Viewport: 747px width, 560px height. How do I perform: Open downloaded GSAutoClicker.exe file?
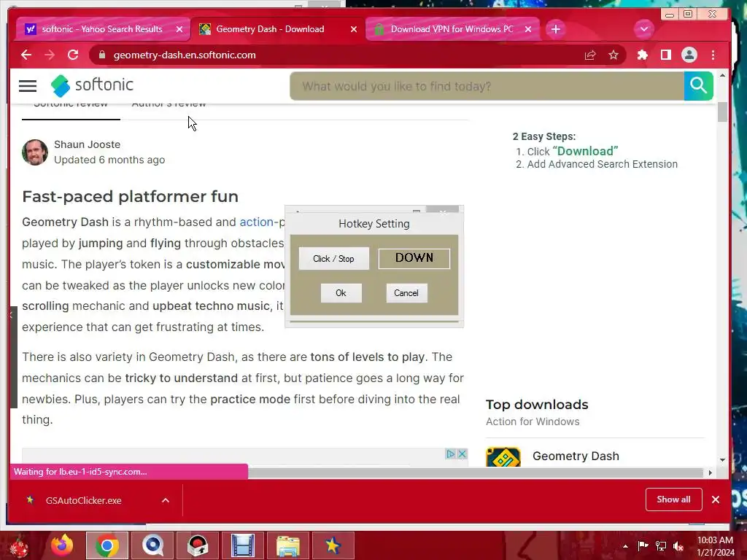[x=83, y=500]
